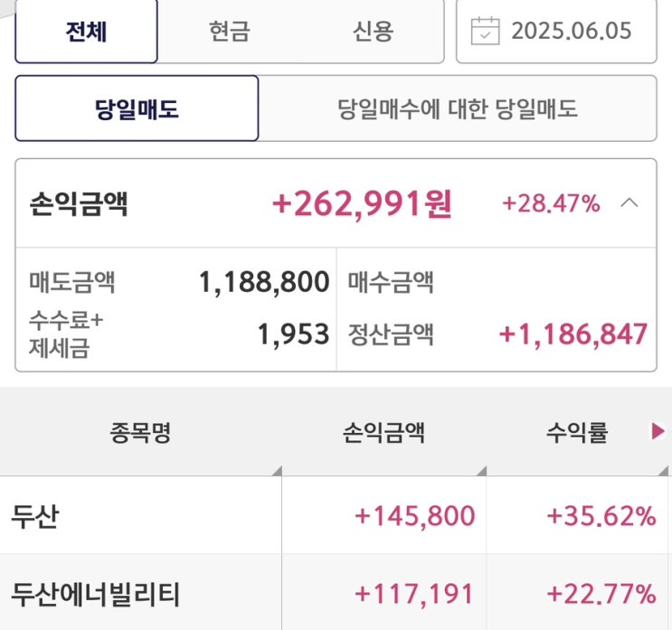672x630 pixels.
Task: Sort by the 손익금액 column header
Action: 383,433
